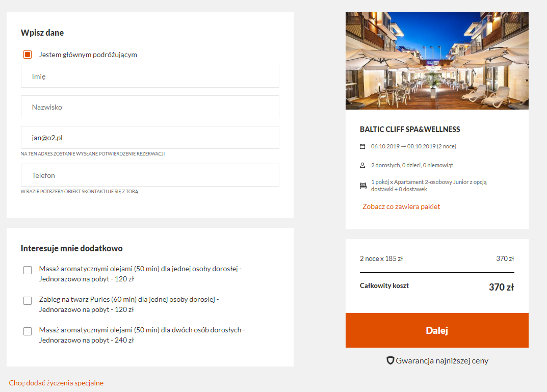547x392 pixels.
Task: Check massage for two adults 240 zł
Action: point(28,331)
